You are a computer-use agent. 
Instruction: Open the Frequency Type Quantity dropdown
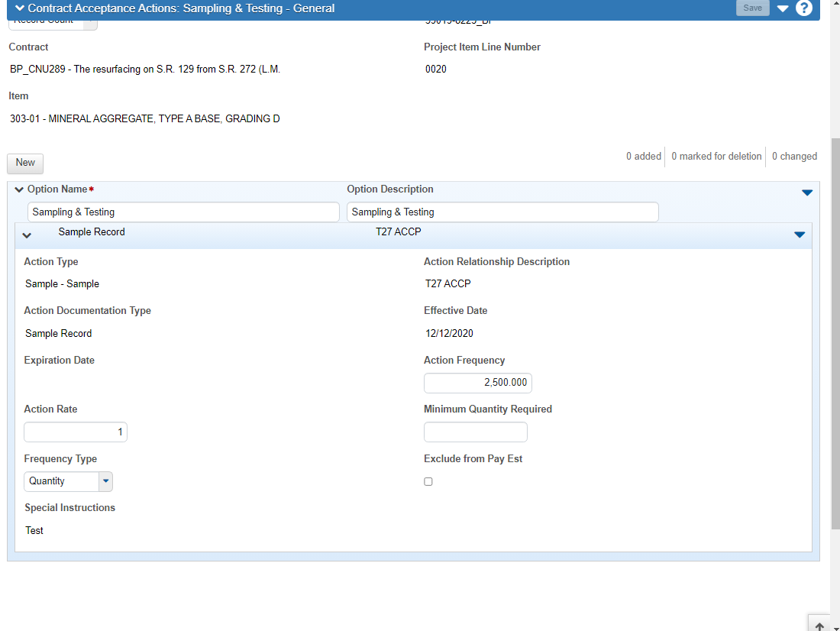click(105, 481)
